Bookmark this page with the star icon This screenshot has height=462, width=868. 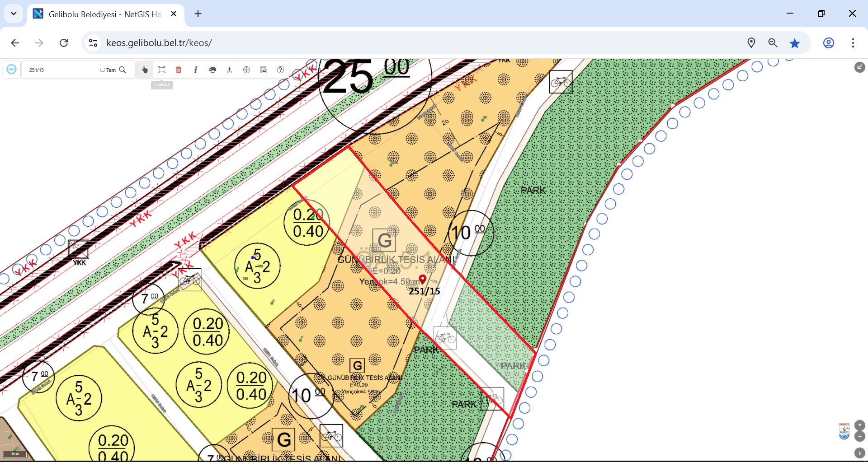coord(794,43)
